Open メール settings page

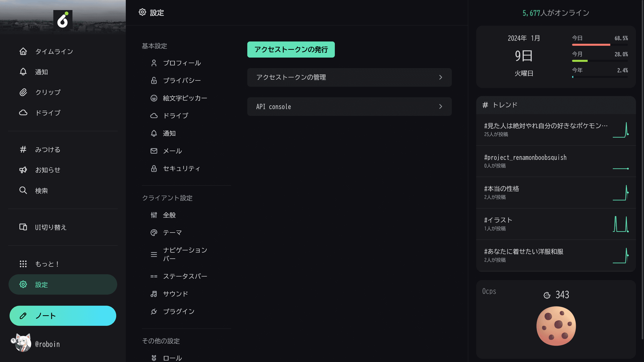[186, 151]
